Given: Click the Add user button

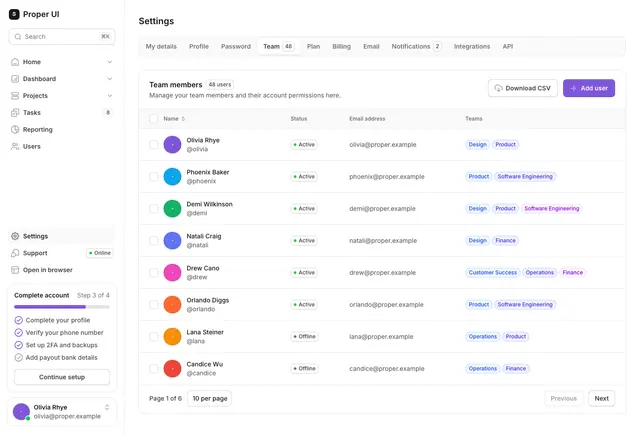Looking at the screenshot, I should point(589,88).
